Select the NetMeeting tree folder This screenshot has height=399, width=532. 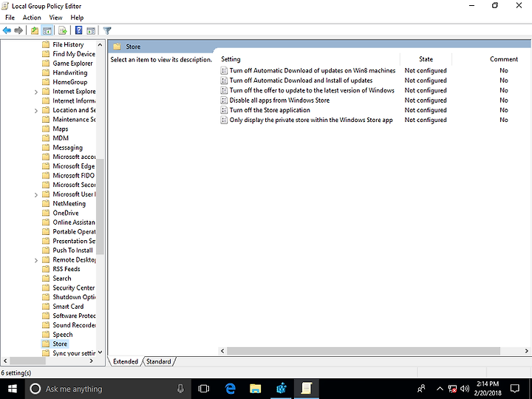click(x=69, y=203)
